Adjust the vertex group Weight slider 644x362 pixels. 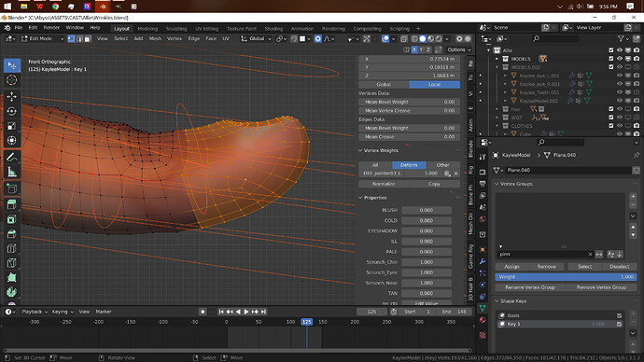566,277
